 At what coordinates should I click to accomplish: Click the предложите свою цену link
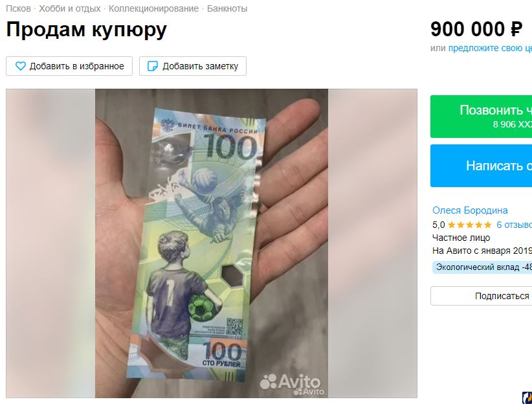pos(490,48)
